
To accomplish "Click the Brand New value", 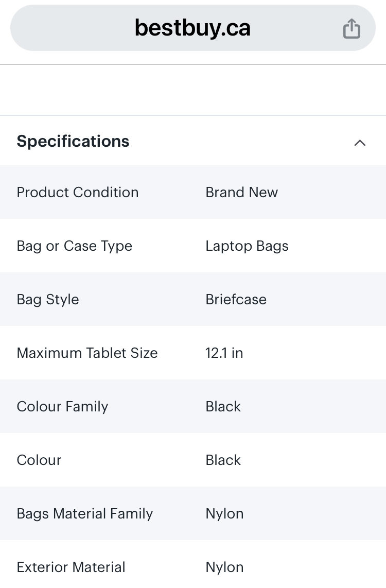I will pyautogui.click(x=242, y=193).
